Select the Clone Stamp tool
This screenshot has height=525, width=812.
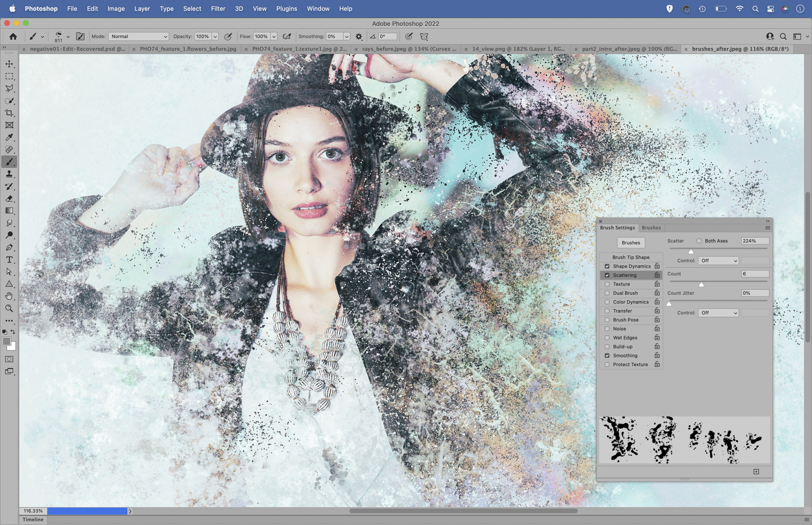pos(9,175)
